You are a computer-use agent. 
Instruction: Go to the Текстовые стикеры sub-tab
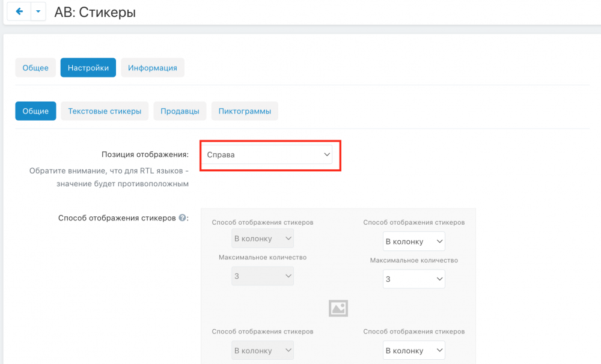(105, 111)
